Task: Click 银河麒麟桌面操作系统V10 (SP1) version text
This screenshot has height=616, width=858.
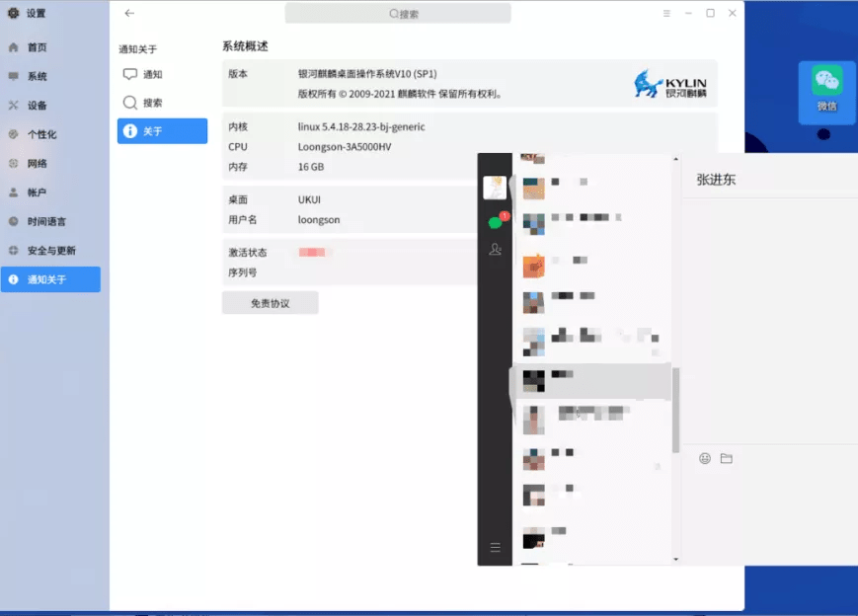Action: [367, 74]
